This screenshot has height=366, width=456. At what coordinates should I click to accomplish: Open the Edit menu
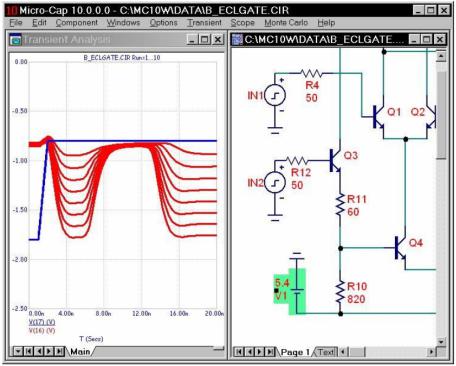39,23
